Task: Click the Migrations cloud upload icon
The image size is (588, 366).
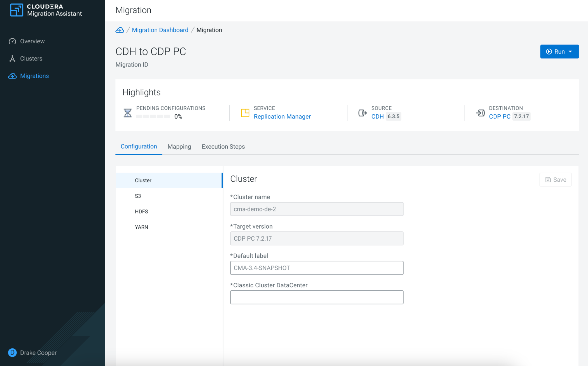Action: click(12, 76)
